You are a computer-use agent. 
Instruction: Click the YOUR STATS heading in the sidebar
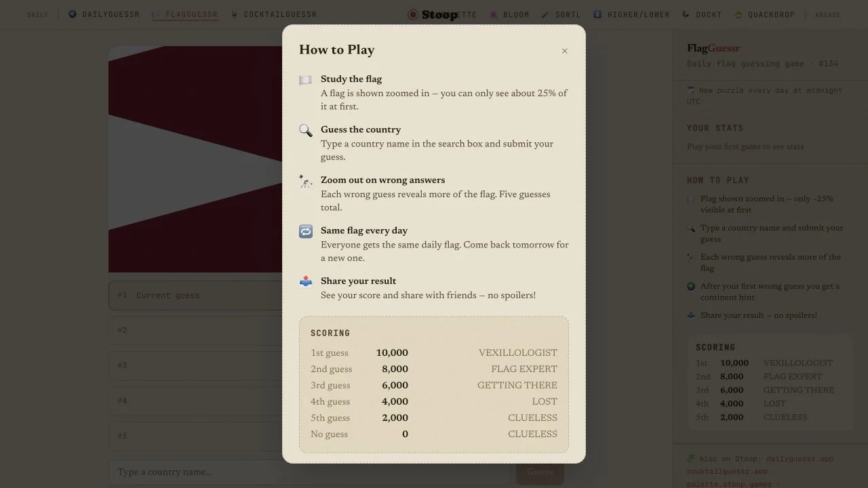tap(715, 128)
